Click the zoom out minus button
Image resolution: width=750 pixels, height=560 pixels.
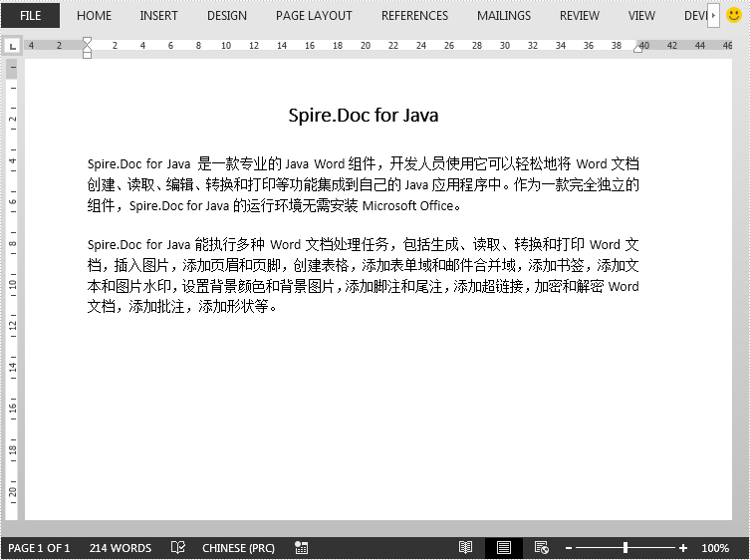(x=568, y=548)
